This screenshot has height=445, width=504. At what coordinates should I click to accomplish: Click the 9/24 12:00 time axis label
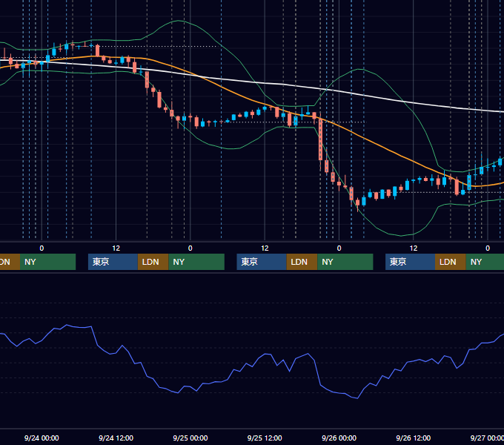pyautogui.click(x=116, y=438)
